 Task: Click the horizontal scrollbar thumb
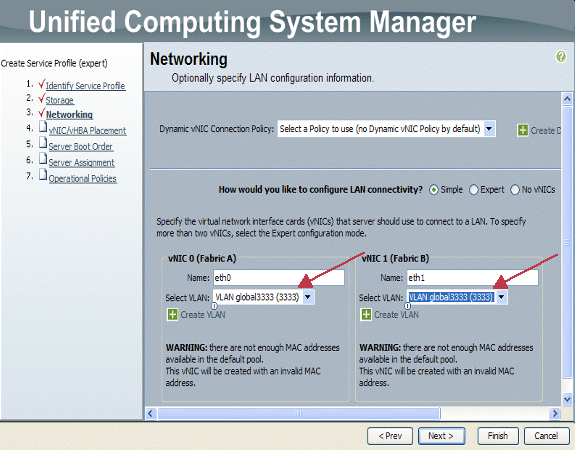point(299,414)
